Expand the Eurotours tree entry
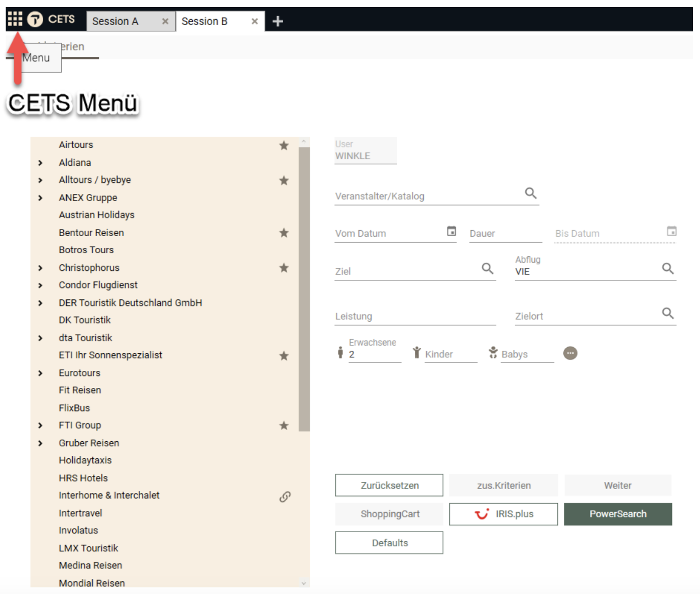 point(40,373)
